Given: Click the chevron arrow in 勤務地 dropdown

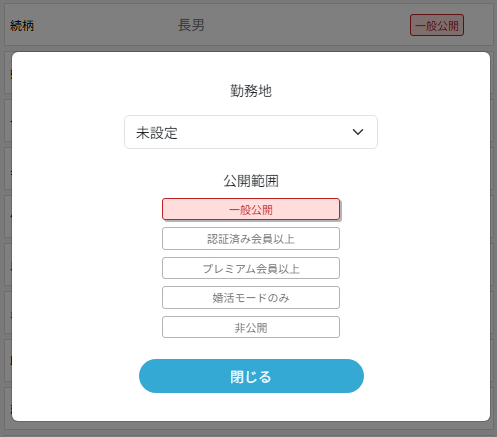Looking at the screenshot, I should 358,132.
